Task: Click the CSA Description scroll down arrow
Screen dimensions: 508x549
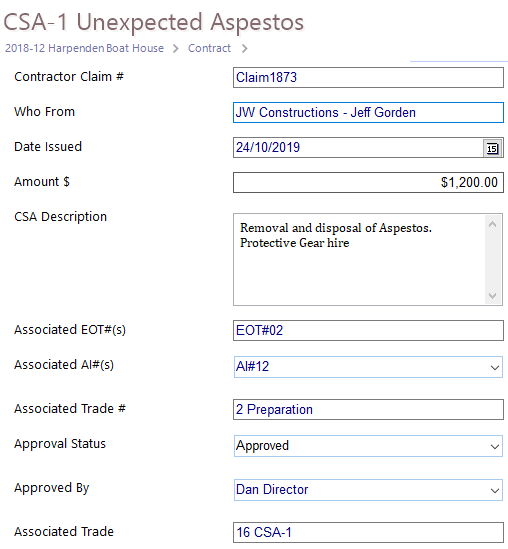Action: pyautogui.click(x=492, y=296)
